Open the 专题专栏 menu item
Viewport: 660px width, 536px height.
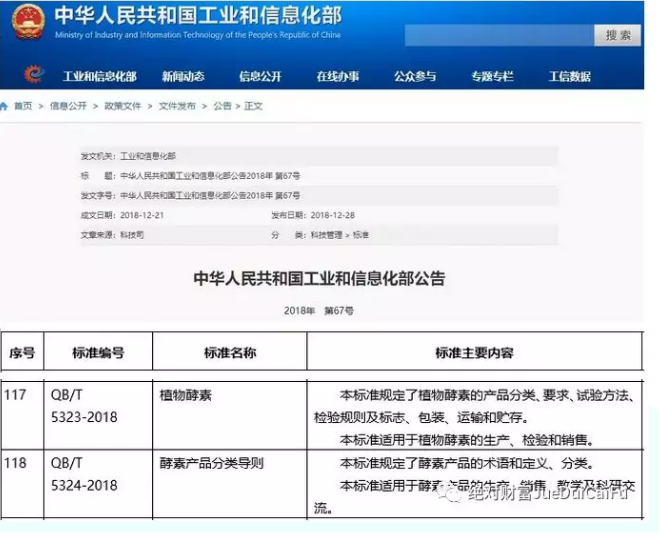point(492,76)
